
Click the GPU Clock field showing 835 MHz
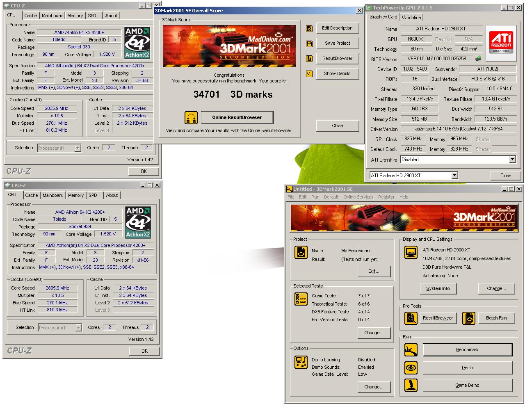coord(413,139)
